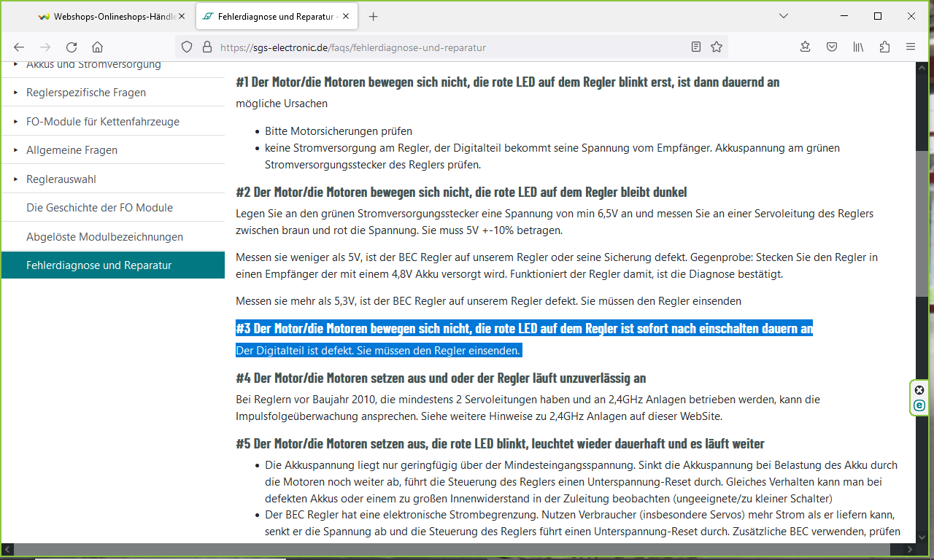
Task: Save page to Pocket
Action: tap(832, 47)
